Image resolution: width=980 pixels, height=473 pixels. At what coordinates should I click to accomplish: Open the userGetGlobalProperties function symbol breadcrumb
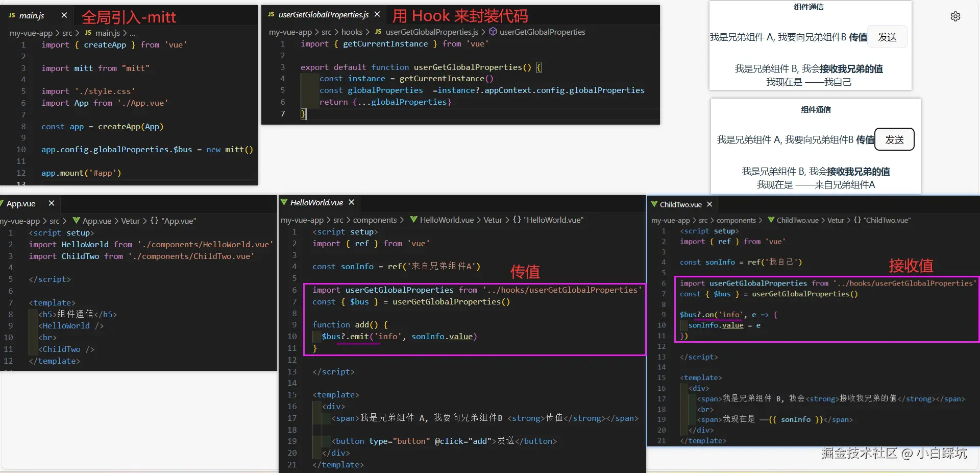point(542,32)
